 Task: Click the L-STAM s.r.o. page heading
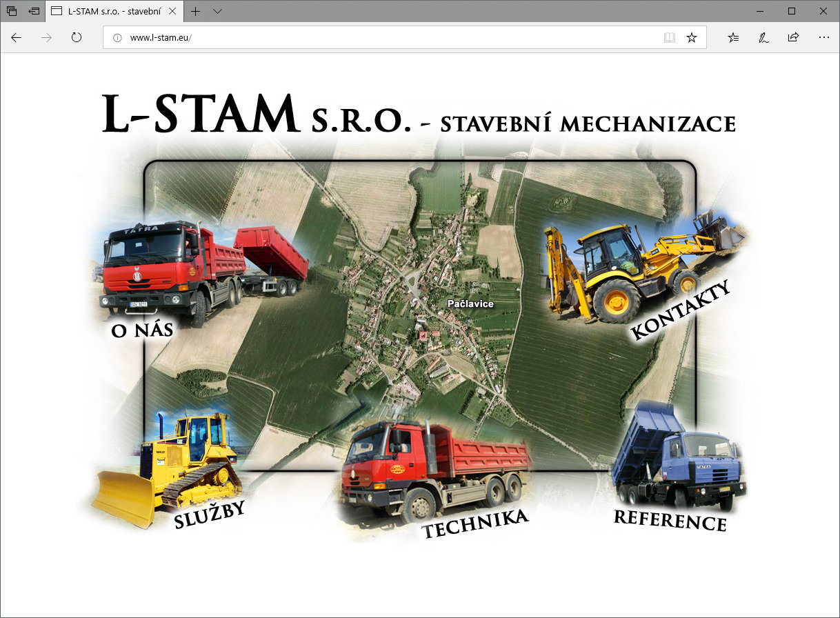pyautogui.click(x=419, y=115)
